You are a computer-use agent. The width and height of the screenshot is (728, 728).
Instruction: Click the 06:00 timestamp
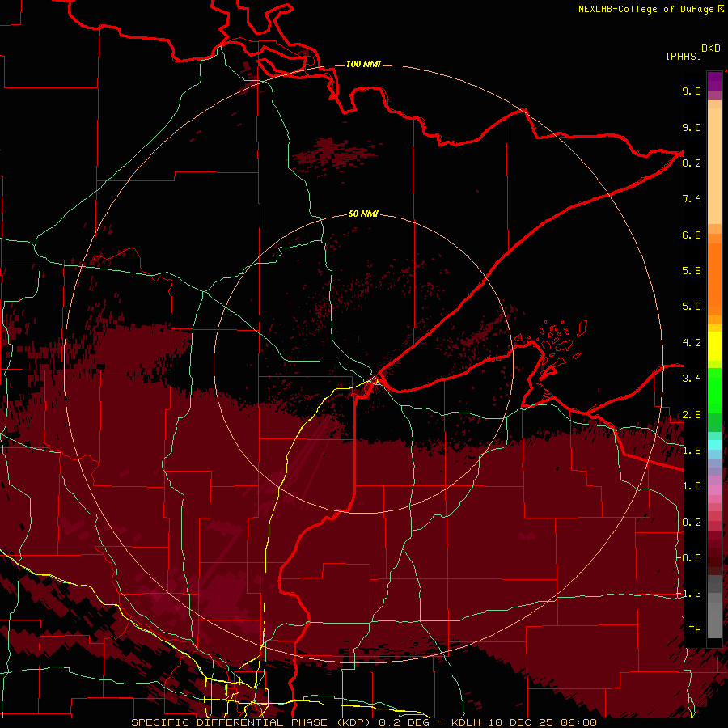(578, 722)
